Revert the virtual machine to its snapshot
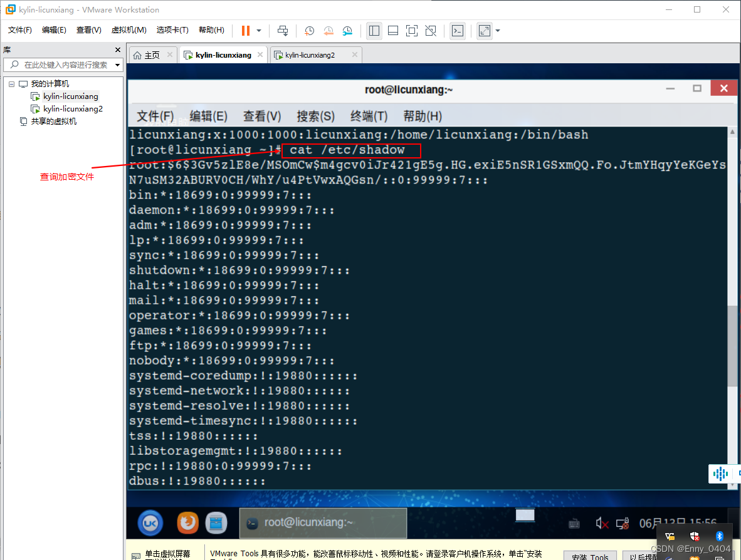 328,31
